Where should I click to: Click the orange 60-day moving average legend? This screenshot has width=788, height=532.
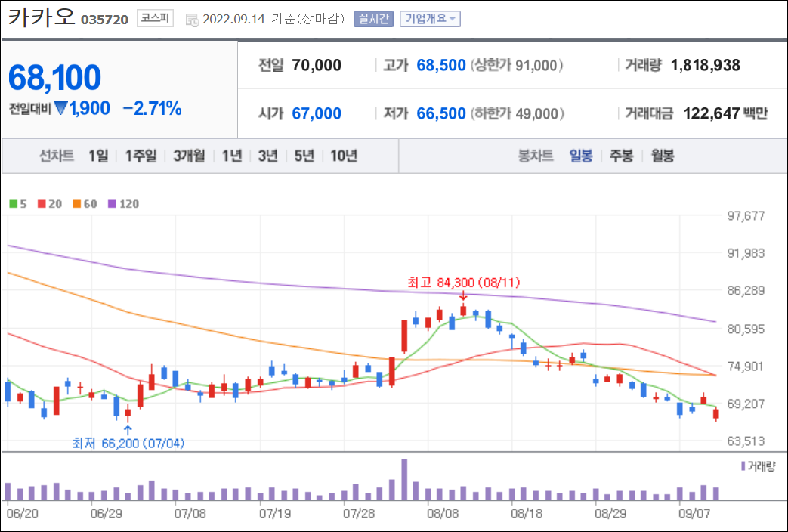(85, 203)
